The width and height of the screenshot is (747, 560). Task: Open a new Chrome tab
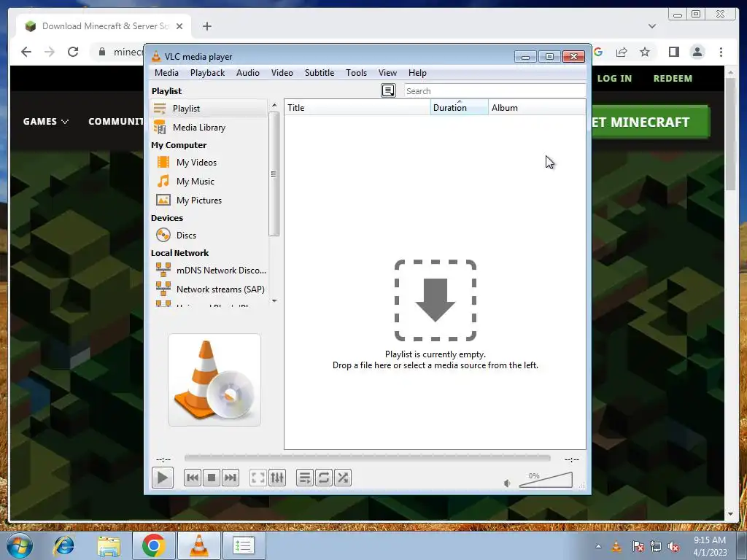pos(206,26)
